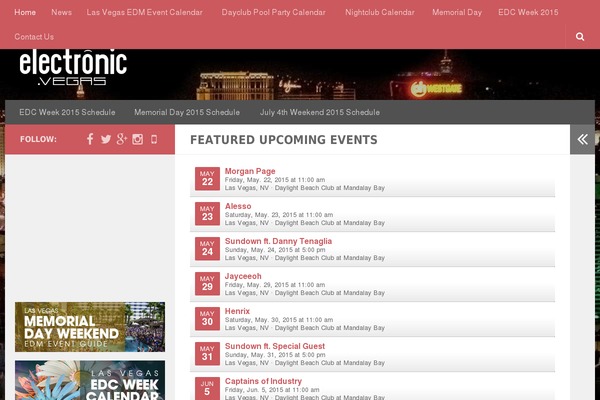Viewport: 600px width, 400px height.
Task: Click 'Friday, May. 22, 2015 at 11:00 am'
Action: (275, 180)
